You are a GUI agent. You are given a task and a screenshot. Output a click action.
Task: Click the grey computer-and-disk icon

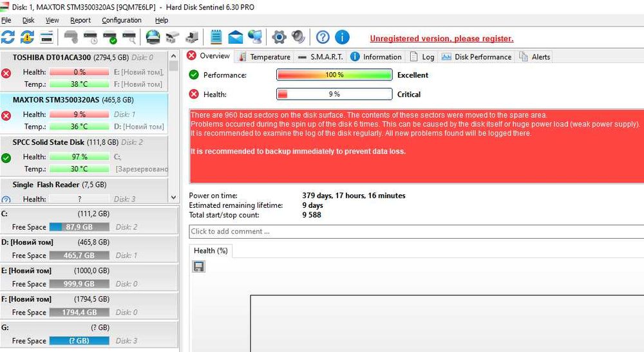pos(192,37)
